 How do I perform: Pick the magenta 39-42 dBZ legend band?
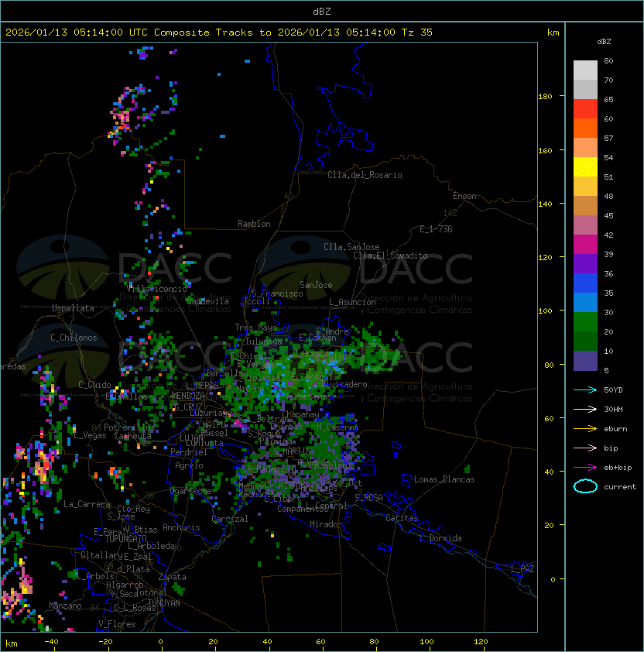point(585,245)
